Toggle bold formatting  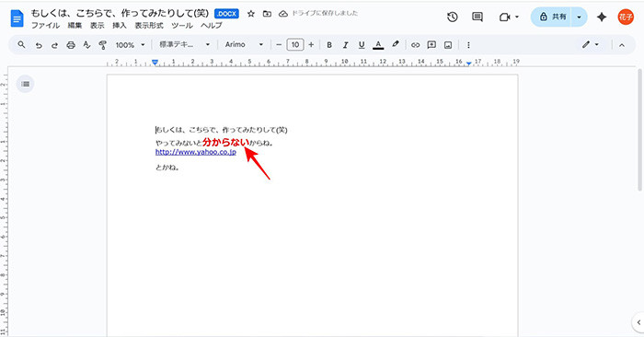click(x=329, y=45)
